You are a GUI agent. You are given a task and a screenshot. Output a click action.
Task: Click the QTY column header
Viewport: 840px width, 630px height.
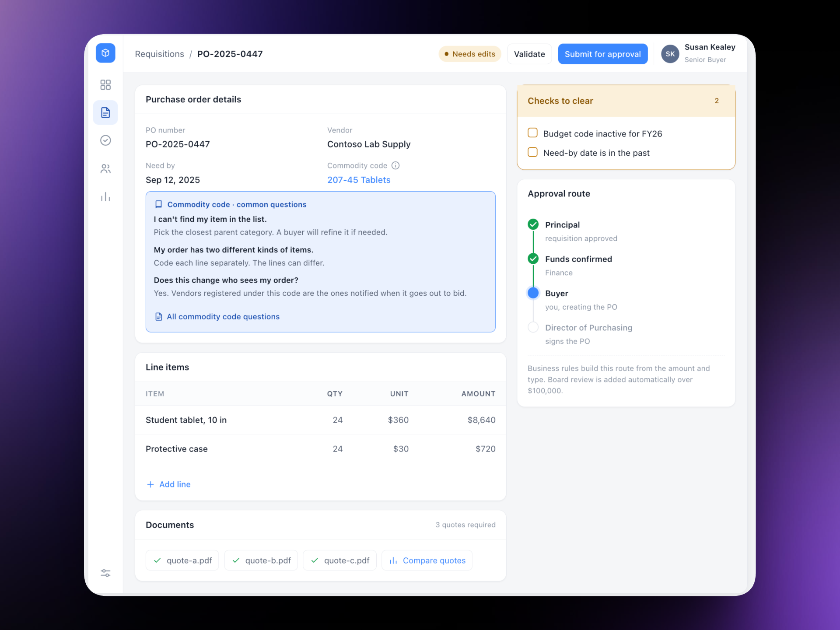click(335, 394)
